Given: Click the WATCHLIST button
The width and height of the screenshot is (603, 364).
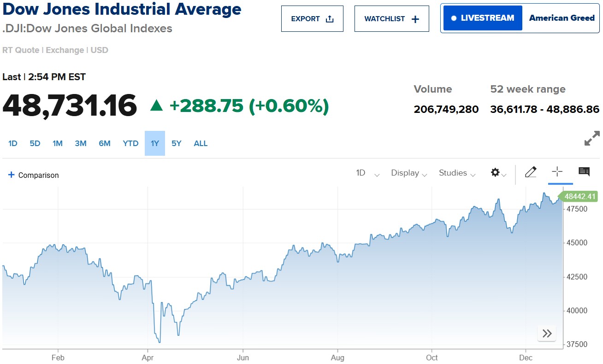Looking at the screenshot, I should pos(391,18).
